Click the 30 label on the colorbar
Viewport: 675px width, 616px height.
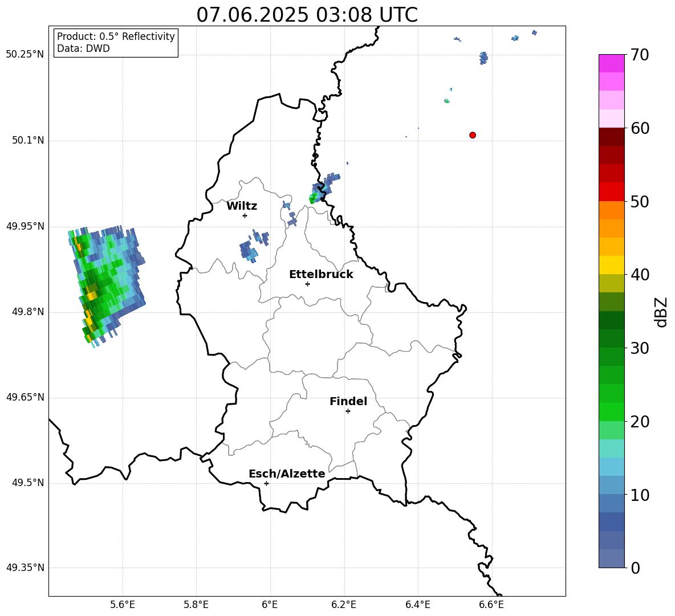639,348
